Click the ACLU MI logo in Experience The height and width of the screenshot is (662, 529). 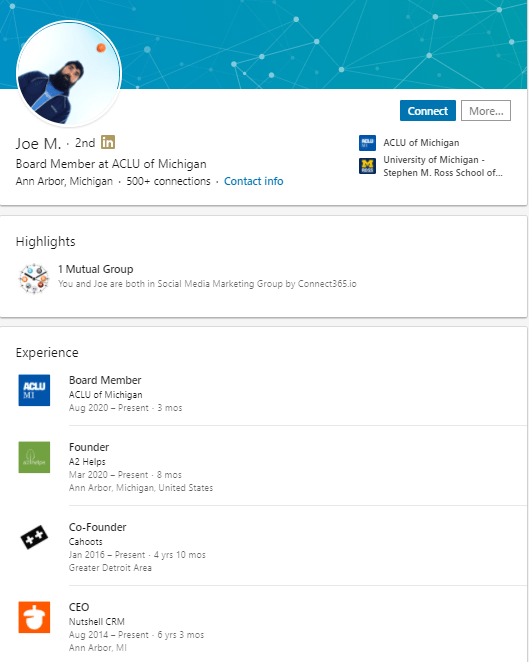click(x=34, y=390)
